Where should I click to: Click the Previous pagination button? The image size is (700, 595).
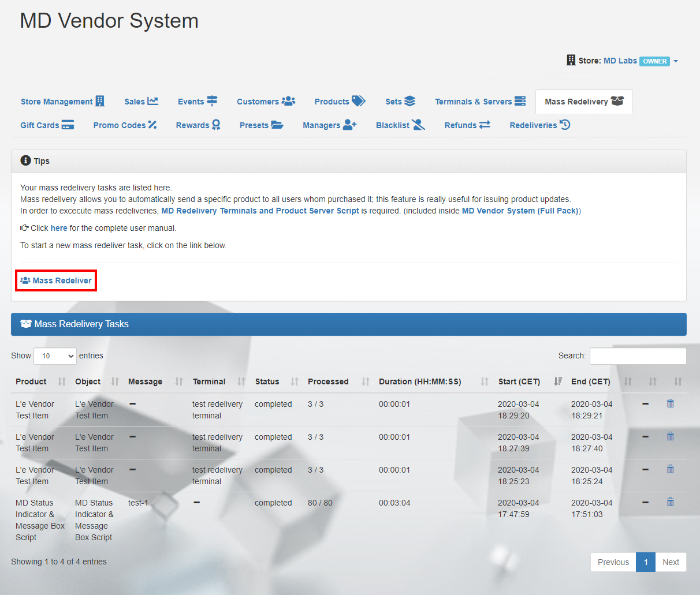coord(613,562)
